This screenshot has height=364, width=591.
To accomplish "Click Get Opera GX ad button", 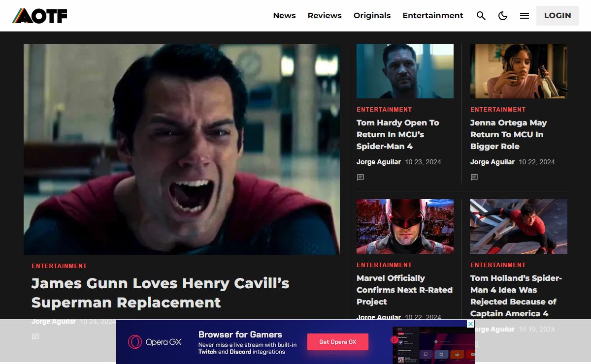I will (x=338, y=342).
